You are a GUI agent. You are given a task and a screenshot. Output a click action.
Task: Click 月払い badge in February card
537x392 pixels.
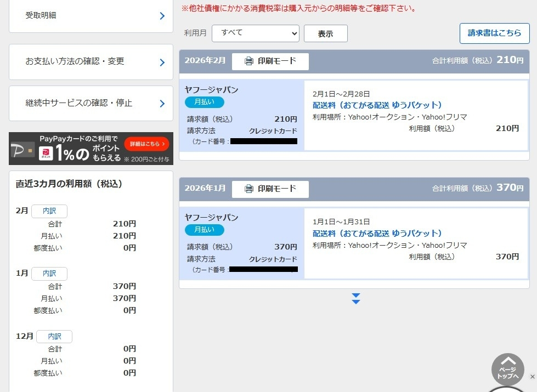pos(205,102)
